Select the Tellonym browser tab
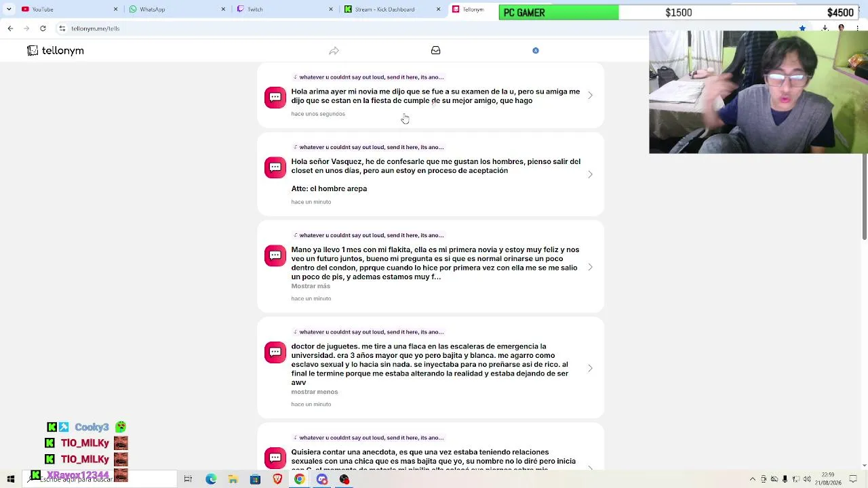The height and width of the screenshot is (488, 868). click(x=473, y=9)
